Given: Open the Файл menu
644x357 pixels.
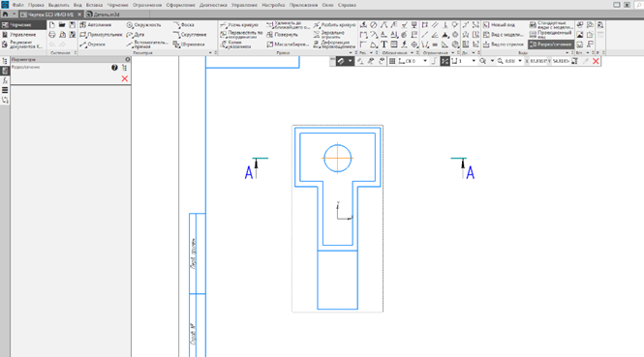Looking at the screenshot, I should pyautogui.click(x=17, y=5).
